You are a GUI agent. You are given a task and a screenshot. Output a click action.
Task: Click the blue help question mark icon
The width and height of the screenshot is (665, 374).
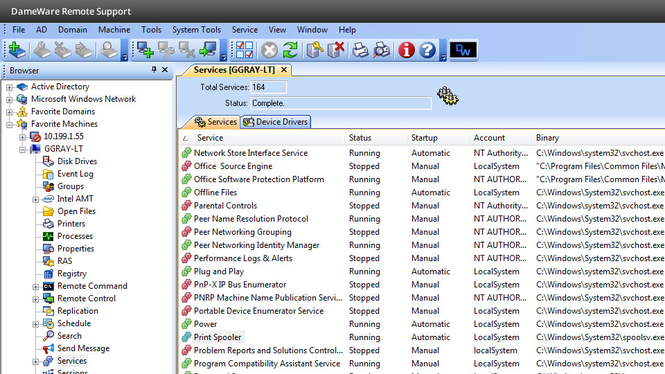click(428, 50)
